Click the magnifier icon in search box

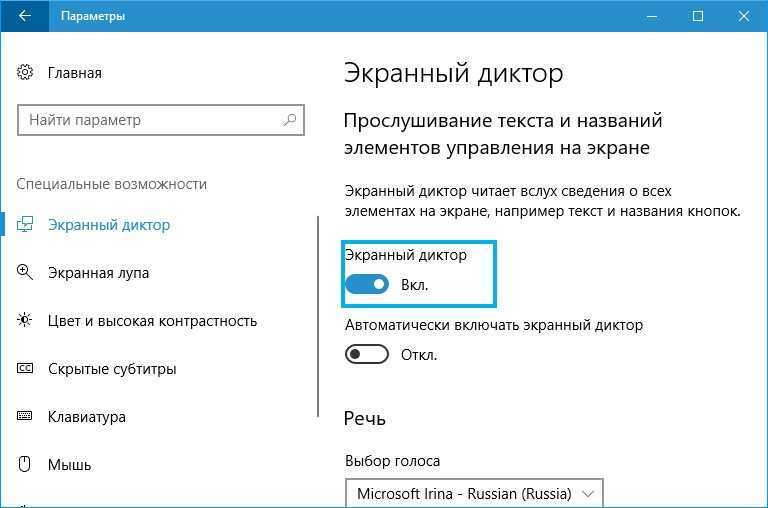(290, 120)
